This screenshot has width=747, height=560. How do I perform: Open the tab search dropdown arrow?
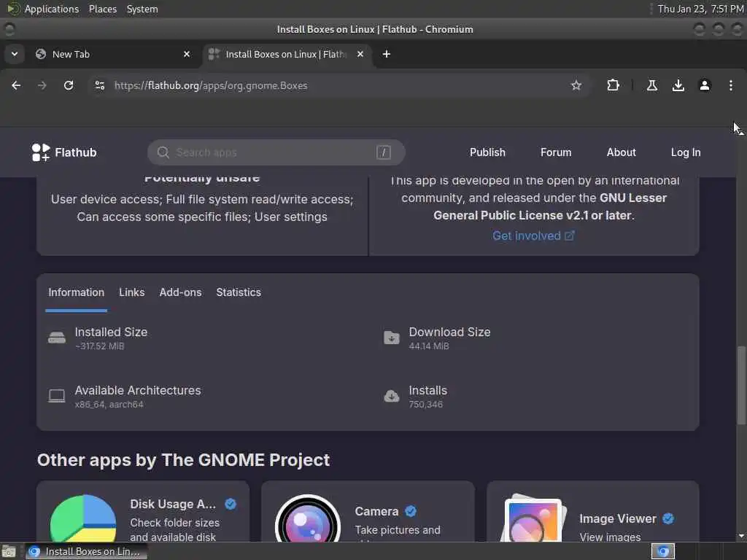15,54
